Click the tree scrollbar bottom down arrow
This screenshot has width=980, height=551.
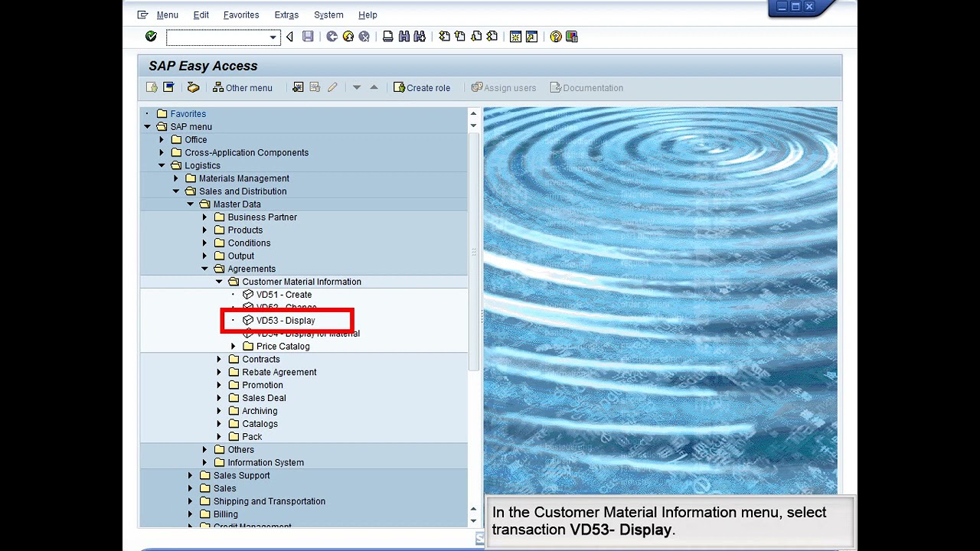click(473, 521)
